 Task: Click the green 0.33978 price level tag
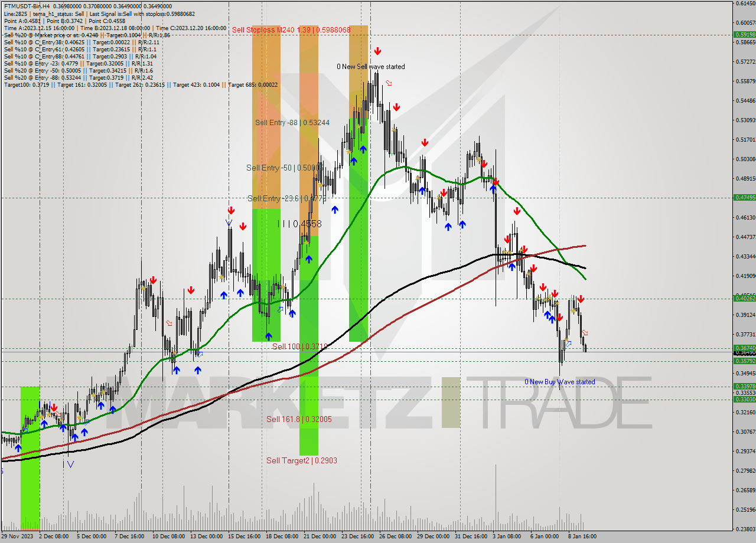[745, 386]
